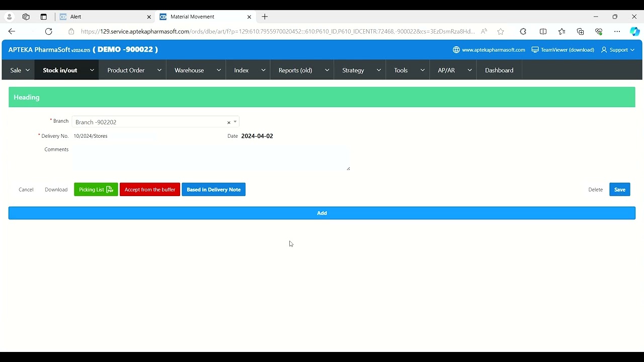Click the globe icon by website link
The width and height of the screenshot is (644, 362).
point(456,50)
